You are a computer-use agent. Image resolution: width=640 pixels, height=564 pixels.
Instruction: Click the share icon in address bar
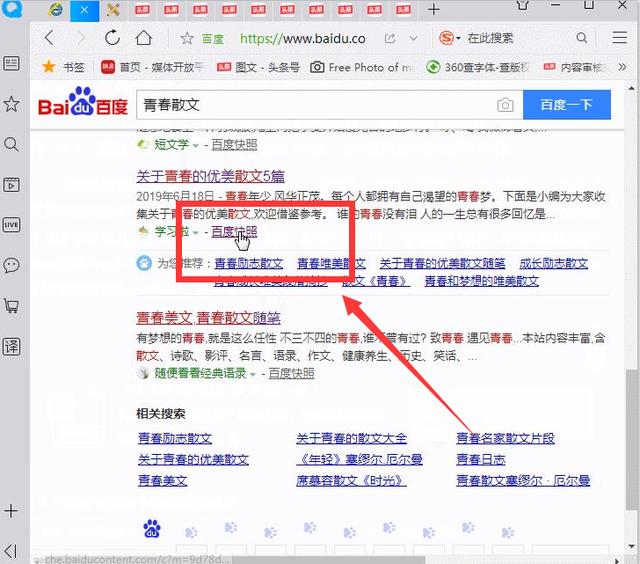390,38
